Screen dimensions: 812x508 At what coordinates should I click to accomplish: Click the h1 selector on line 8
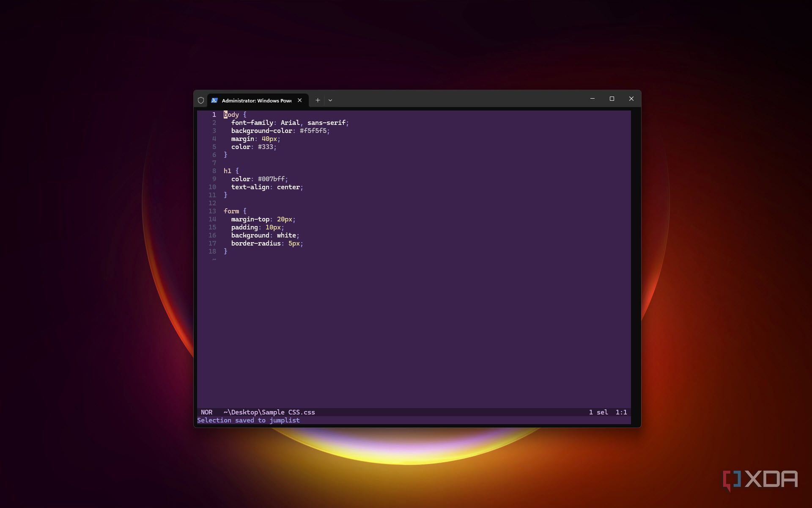pyautogui.click(x=228, y=171)
